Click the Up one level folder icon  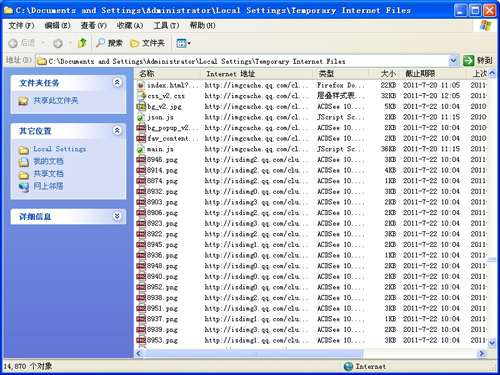click(82, 43)
